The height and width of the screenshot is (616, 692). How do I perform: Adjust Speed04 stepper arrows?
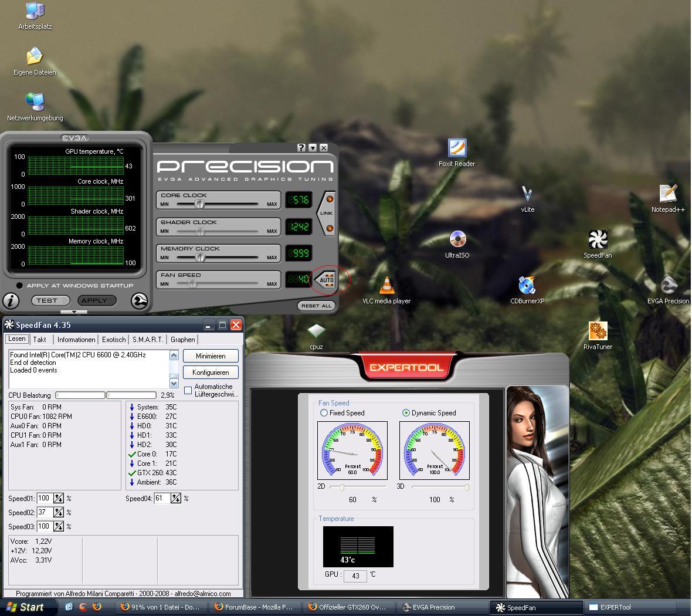(176, 499)
